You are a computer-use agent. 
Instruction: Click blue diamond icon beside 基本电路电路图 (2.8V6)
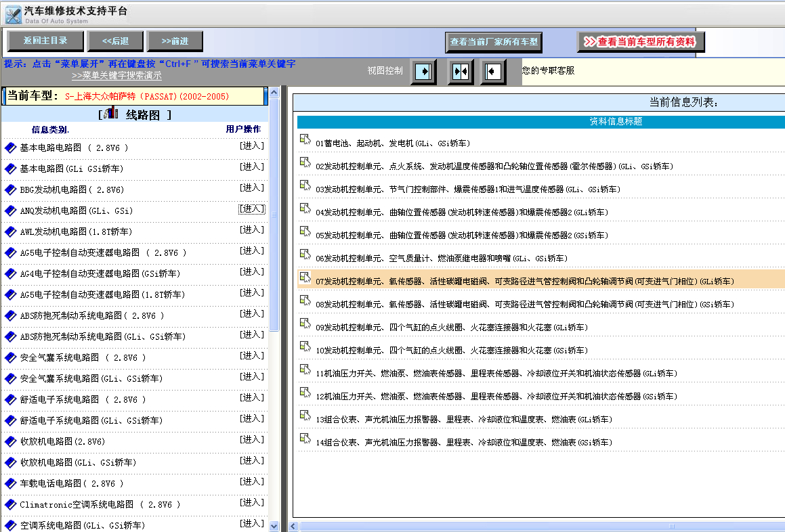pyautogui.click(x=11, y=148)
